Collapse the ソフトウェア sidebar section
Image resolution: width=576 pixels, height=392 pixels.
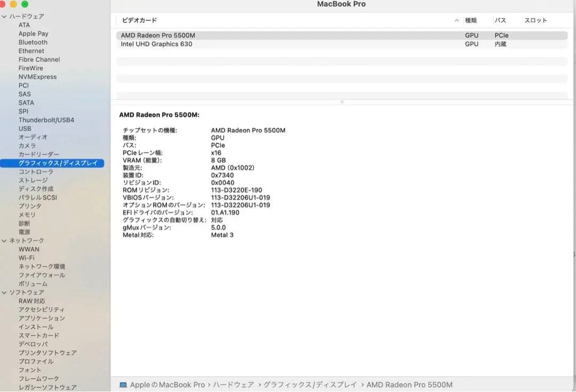[4, 292]
